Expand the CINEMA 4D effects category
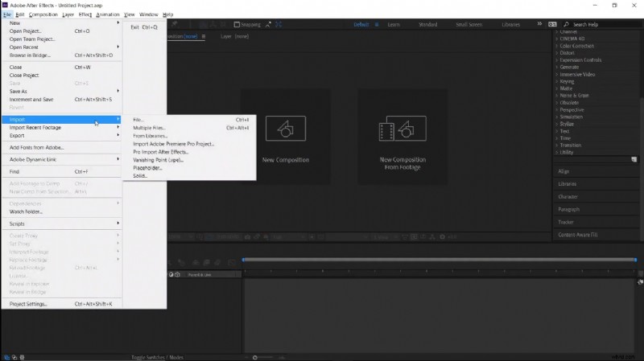Viewport: 644px width, 361px height. 570,39
